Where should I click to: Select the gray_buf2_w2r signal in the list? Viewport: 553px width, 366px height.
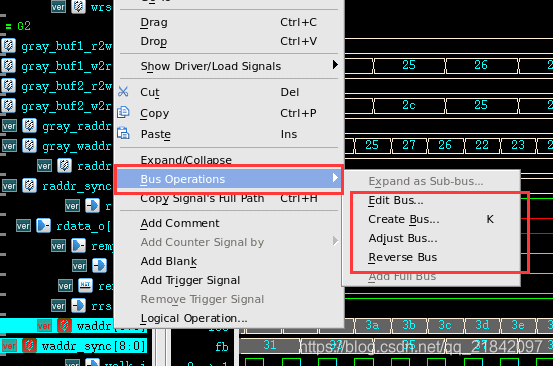[66, 106]
